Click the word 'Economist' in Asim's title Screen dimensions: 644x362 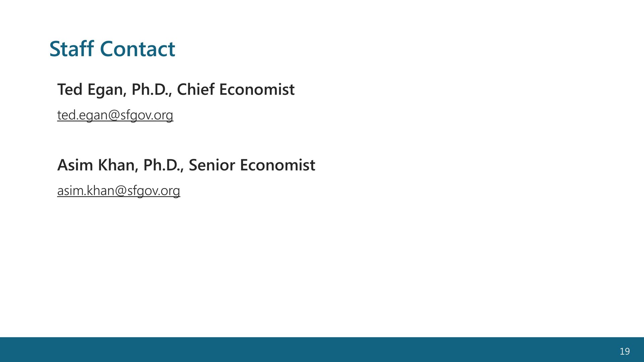(x=278, y=165)
